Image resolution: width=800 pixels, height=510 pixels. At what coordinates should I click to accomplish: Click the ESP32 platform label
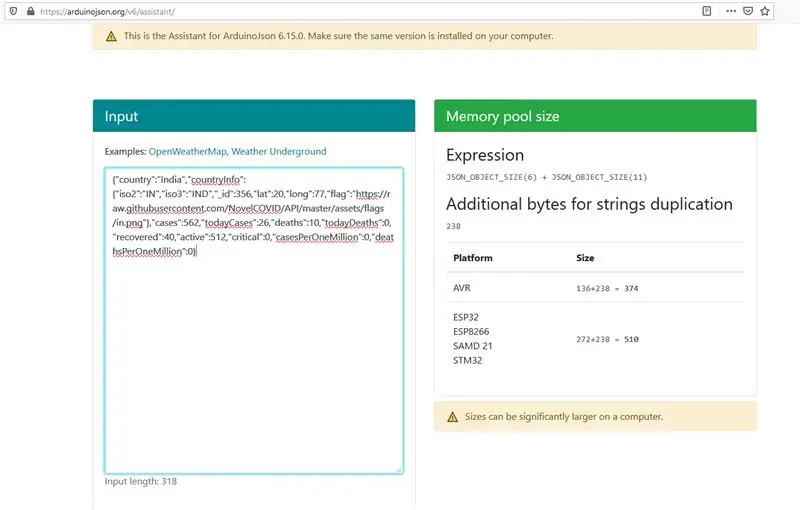(x=466, y=317)
